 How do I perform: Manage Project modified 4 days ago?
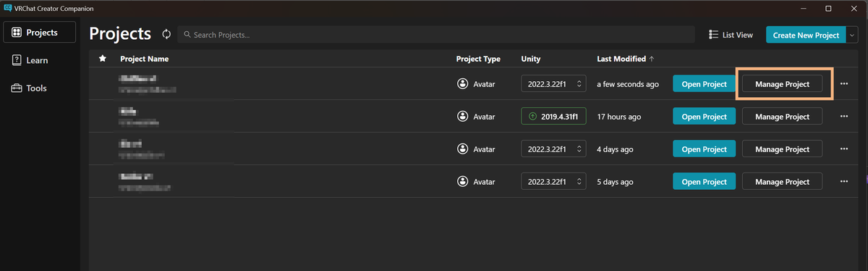(x=783, y=149)
